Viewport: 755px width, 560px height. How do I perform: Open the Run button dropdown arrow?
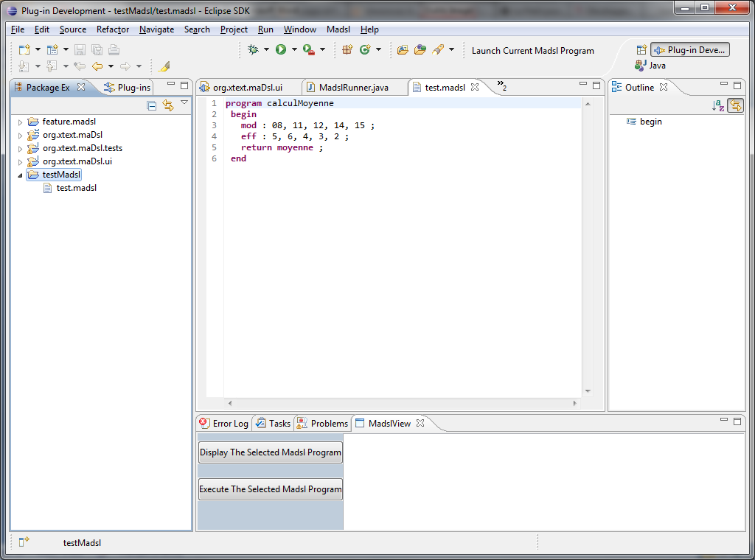294,50
